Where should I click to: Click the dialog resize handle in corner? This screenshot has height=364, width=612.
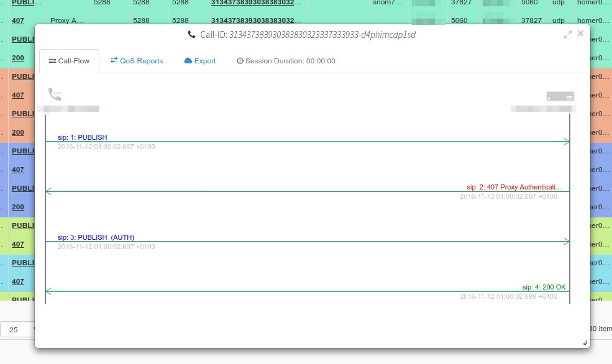585,342
